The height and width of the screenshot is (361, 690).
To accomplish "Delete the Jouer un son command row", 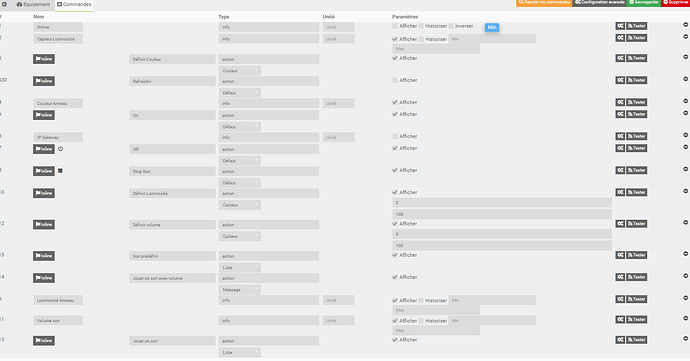I will [x=685, y=339].
